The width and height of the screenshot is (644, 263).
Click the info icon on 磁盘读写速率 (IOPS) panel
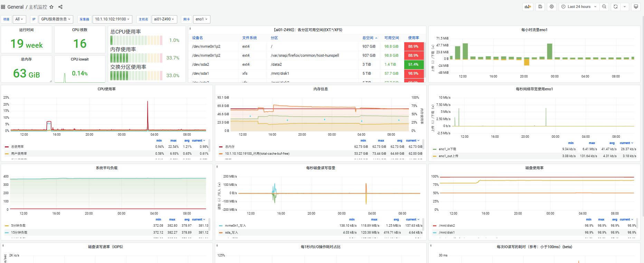coord(3,245)
